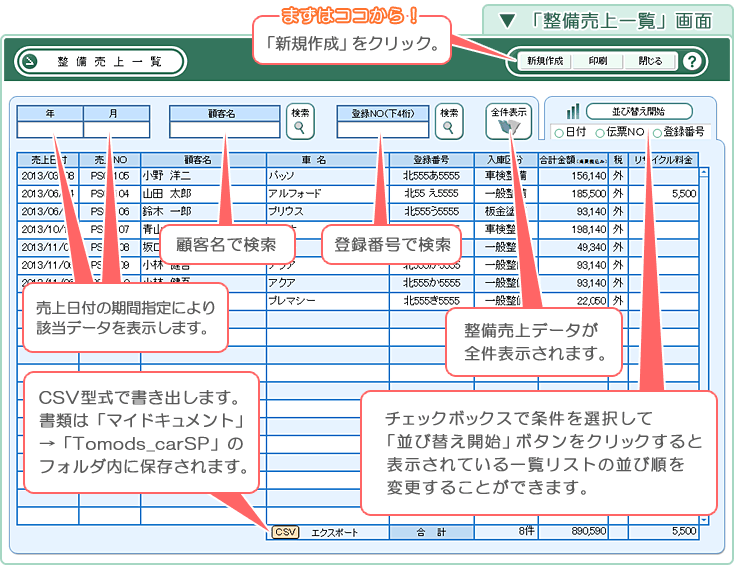Click recycle fee 5,500 in 山田 row

point(663,194)
